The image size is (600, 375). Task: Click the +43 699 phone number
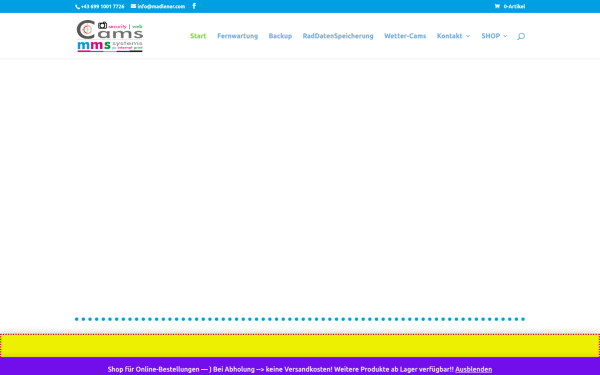(103, 6)
